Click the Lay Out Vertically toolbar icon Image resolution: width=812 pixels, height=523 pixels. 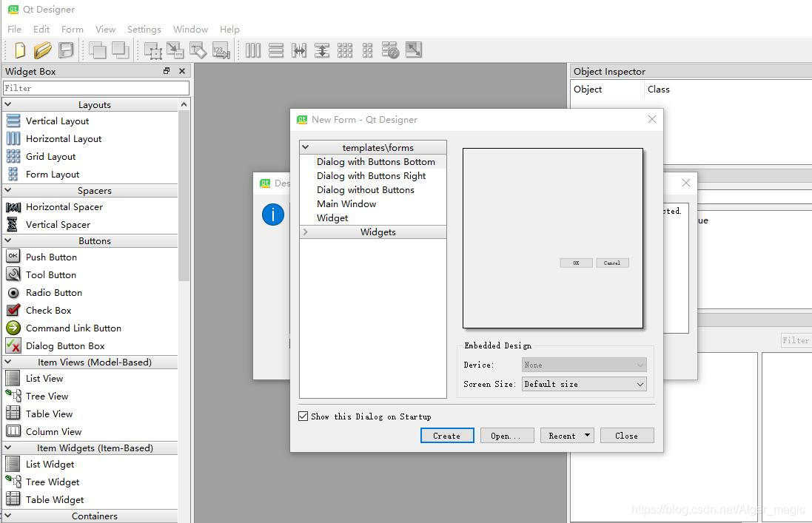click(276, 50)
